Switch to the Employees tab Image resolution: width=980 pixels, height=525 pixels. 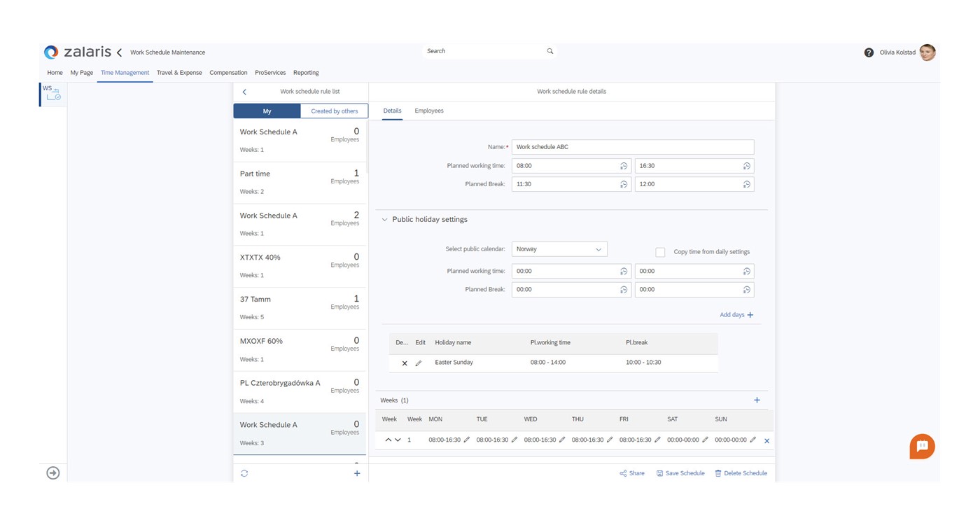[428, 111]
